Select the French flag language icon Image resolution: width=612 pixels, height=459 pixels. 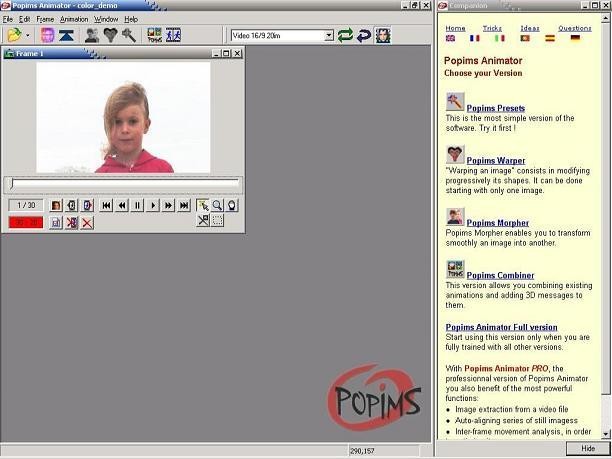(x=475, y=38)
